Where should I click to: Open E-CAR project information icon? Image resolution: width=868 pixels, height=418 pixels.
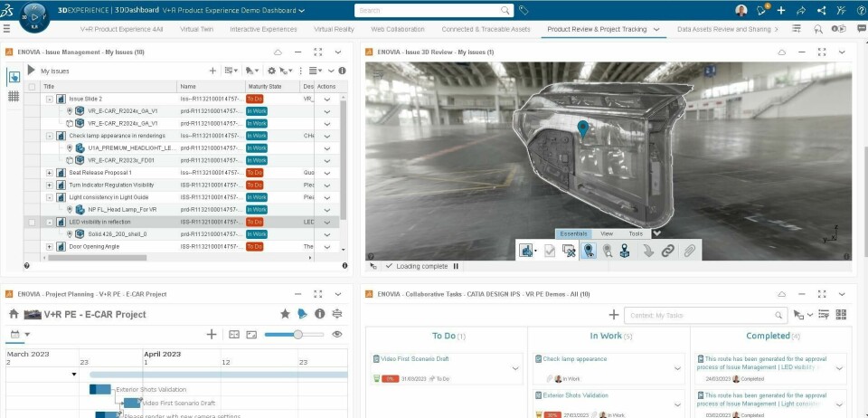(x=319, y=314)
